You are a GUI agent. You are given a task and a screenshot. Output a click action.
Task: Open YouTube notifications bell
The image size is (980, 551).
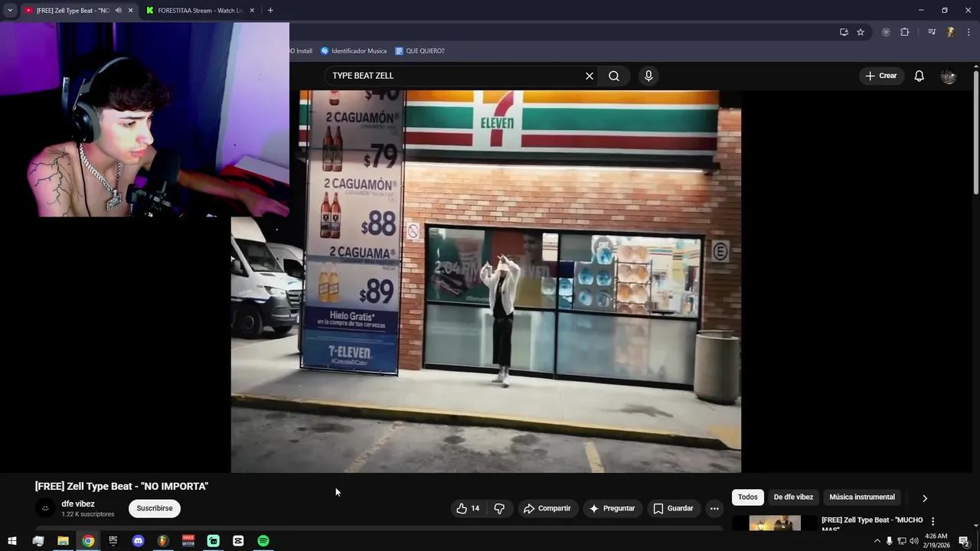point(919,76)
